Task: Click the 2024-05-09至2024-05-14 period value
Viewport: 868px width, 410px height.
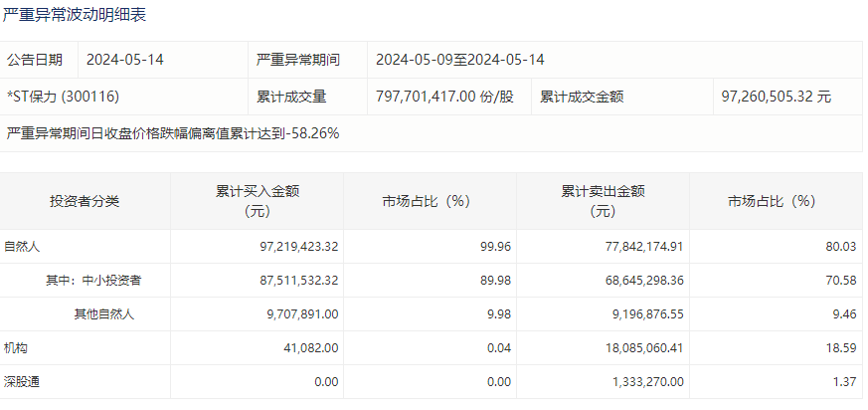Action: 459,59
